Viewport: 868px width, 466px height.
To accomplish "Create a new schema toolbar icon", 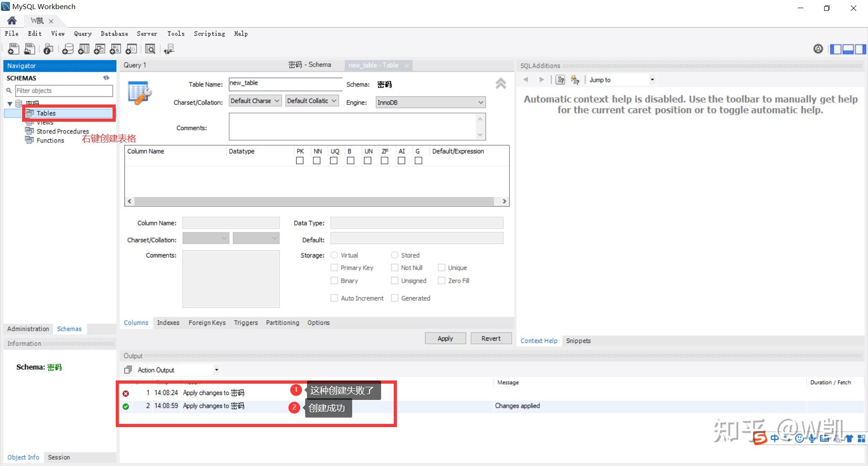I will pyautogui.click(x=68, y=49).
